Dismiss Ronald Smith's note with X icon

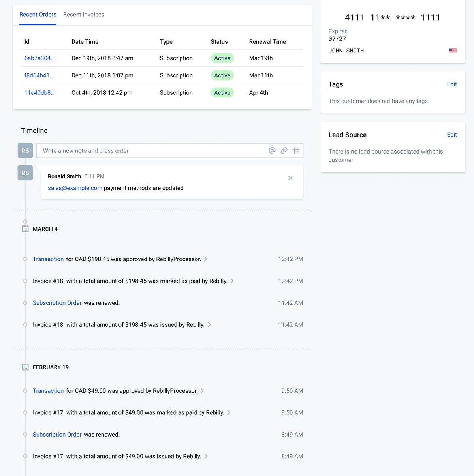[290, 178]
